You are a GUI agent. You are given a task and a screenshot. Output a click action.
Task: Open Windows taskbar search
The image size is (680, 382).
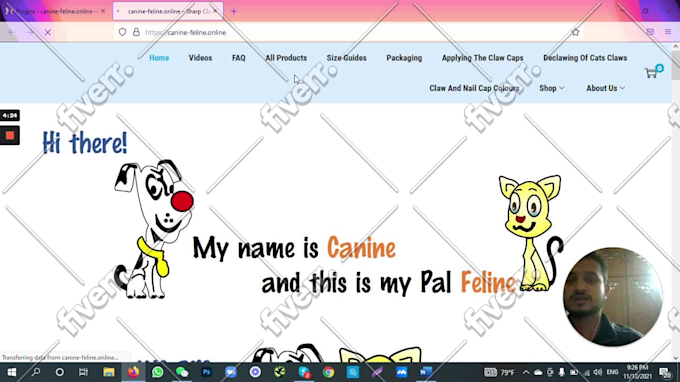pyautogui.click(x=36, y=372)
